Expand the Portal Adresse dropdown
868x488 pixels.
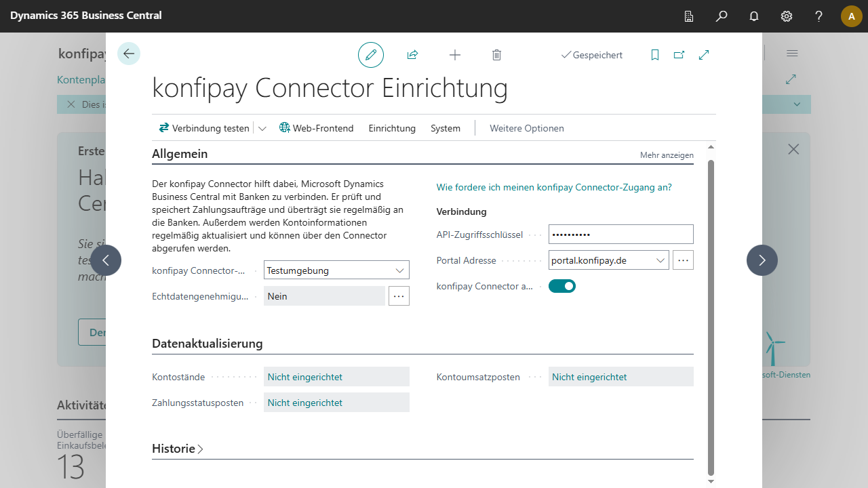(x=660, y=260)
